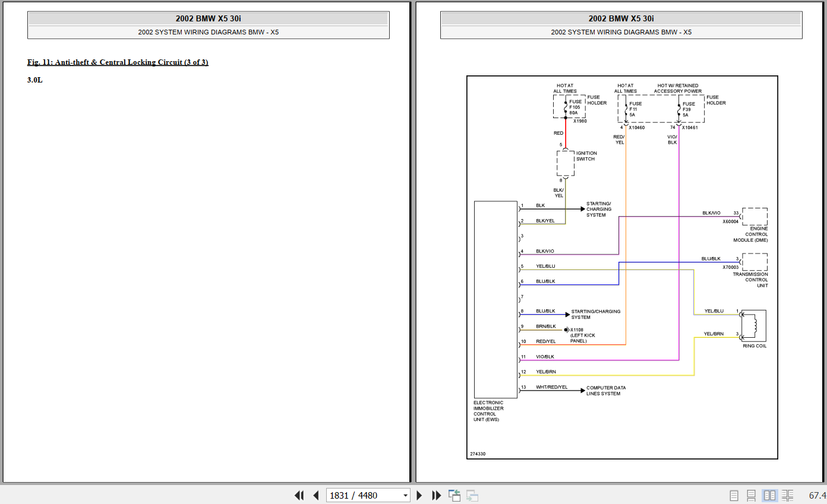Image resolution: width=827 pixels, height=504 pixels.
Task: Jump to the last page
Action: 437,495
